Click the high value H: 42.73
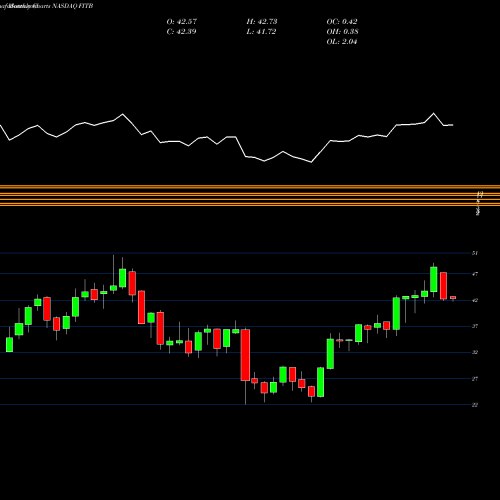 262,22
